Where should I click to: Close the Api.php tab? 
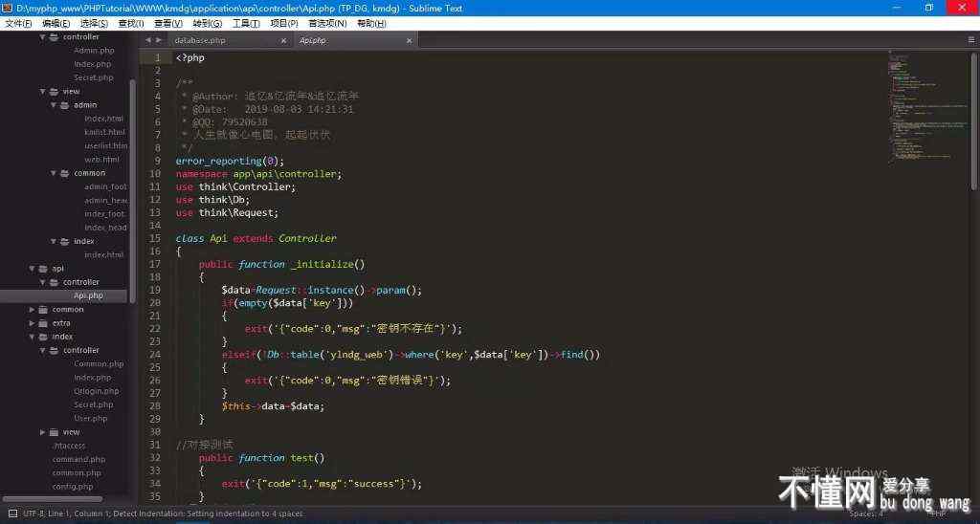click(x=410, y=40)
